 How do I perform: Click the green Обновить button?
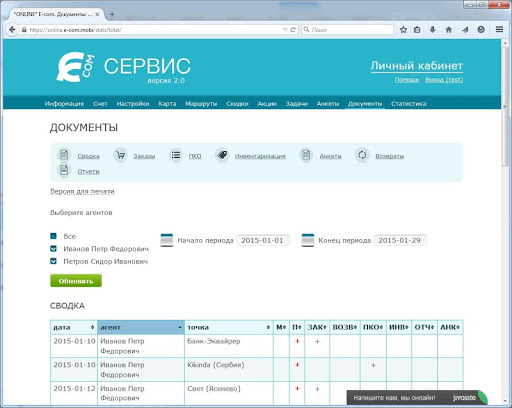click(x=76, y=281)
